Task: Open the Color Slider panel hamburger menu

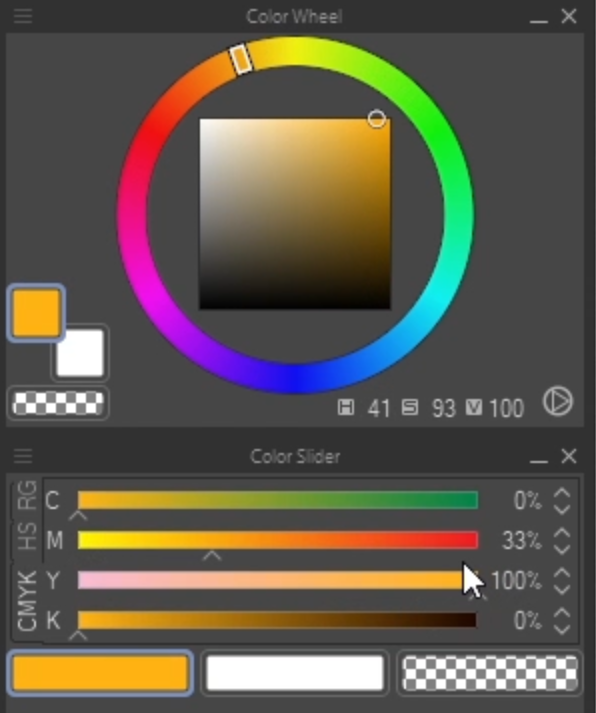Action: 23,456
